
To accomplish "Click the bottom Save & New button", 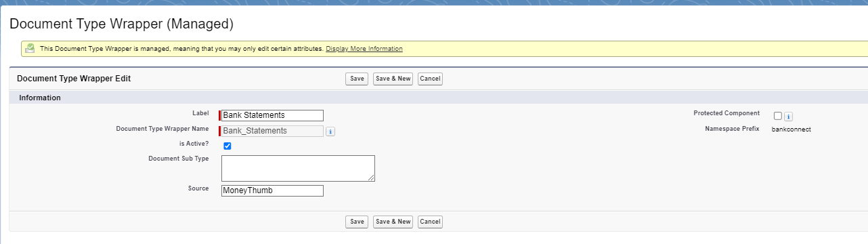I will click(x=393, y=222).
